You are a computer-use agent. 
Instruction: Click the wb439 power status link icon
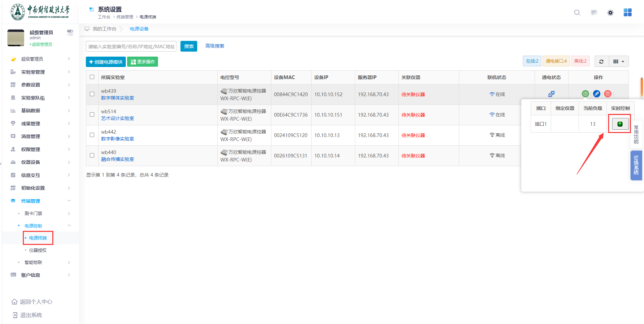[551, 94]
